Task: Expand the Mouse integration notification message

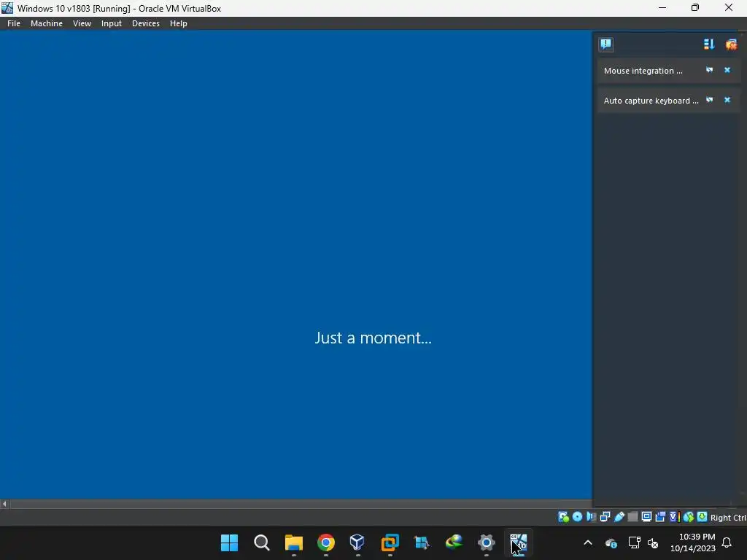Action: 643,71
